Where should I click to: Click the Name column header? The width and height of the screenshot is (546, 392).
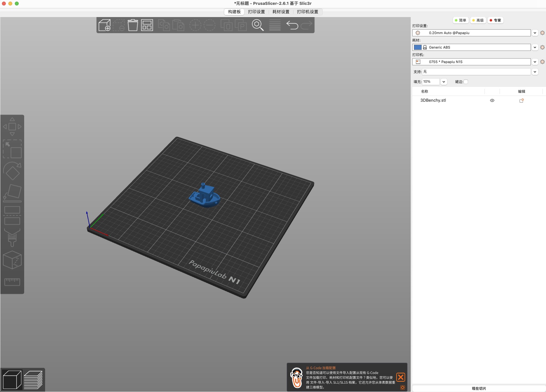point(425,91)
